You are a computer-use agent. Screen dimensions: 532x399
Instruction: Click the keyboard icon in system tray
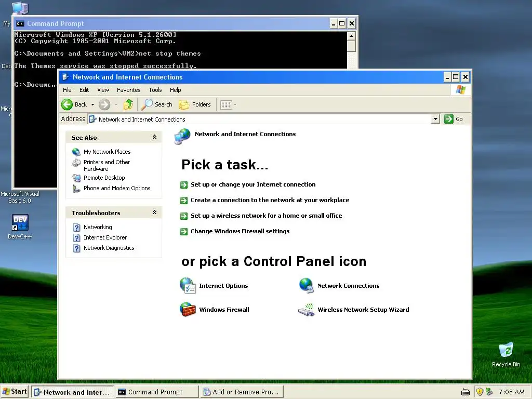[465, 392]
